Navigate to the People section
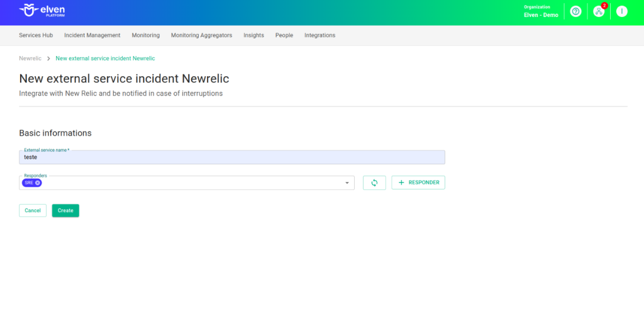The width and height of the screenshot is (644, 321). (x=284, y=35)
